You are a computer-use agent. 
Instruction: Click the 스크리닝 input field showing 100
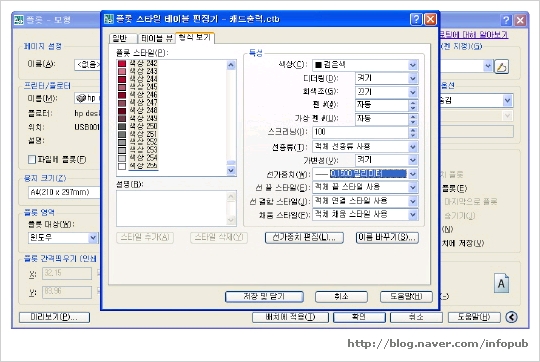click(x=361, y=133)
